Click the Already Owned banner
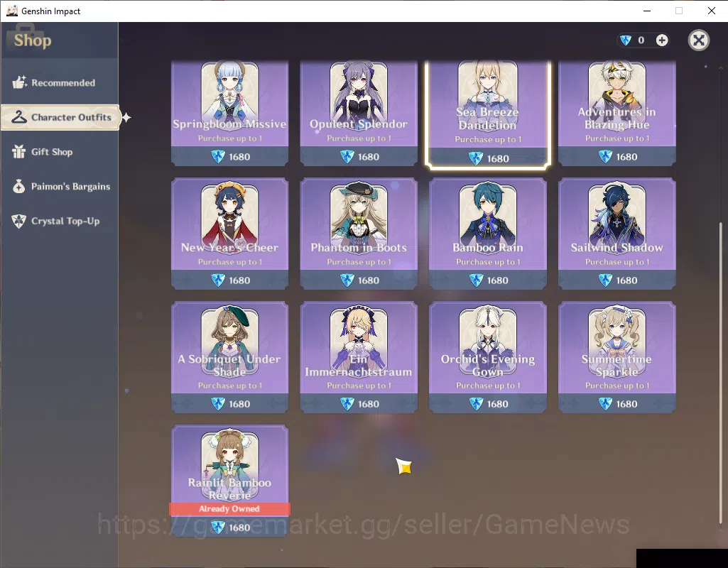Screen dimensions: 728x568 (x=230, y=509)
